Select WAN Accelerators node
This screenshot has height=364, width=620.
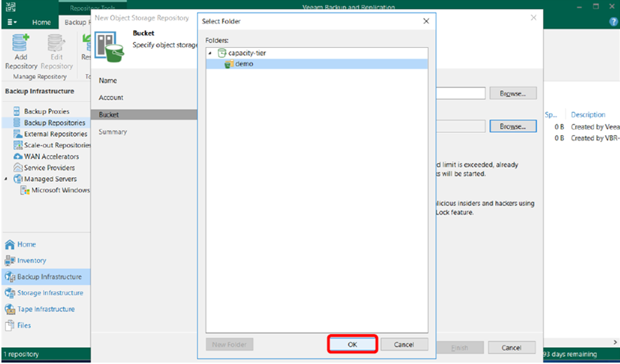pyautogui.click(x=51, y=157)
